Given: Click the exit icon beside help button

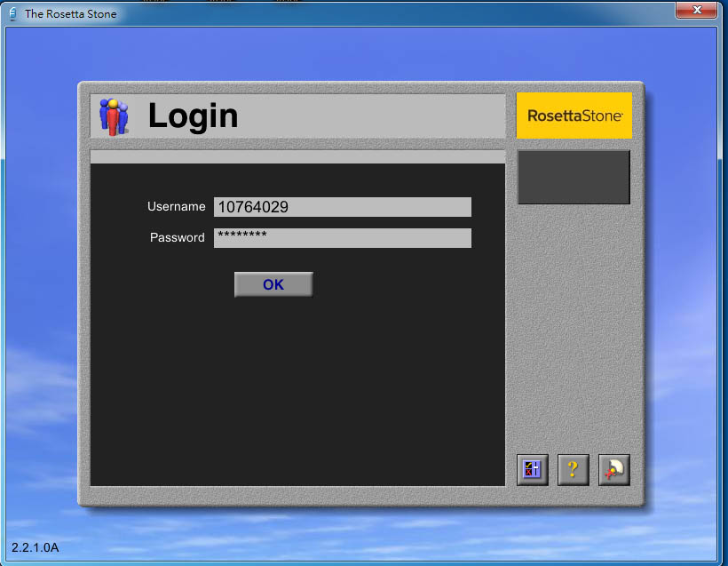Looking at the screenshot, I should click(613, 469).
